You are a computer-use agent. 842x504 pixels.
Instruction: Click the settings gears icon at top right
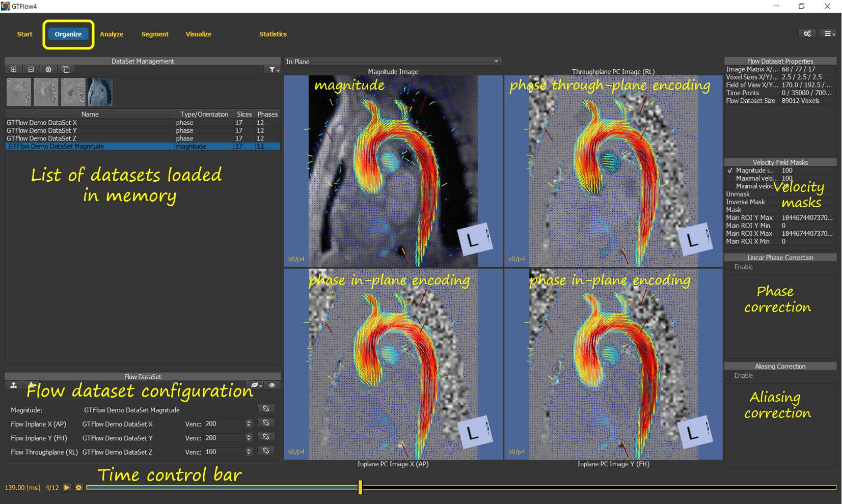[x=807, y=34]
